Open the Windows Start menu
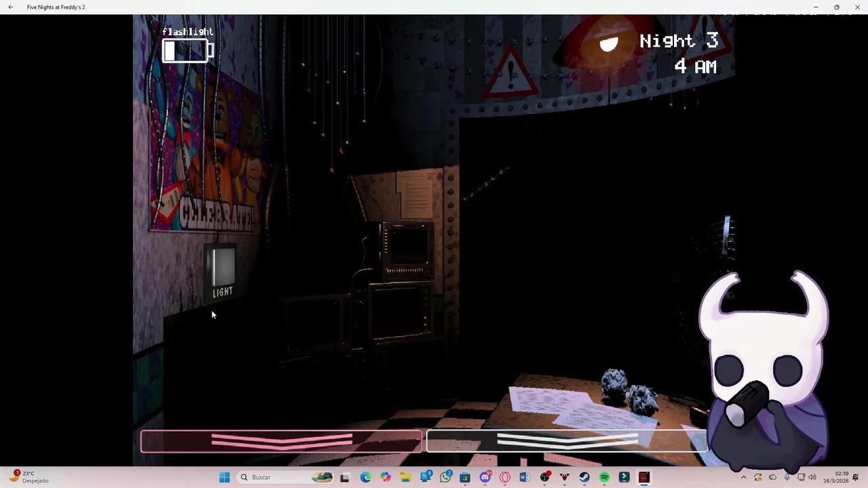 tap(224, 477)
